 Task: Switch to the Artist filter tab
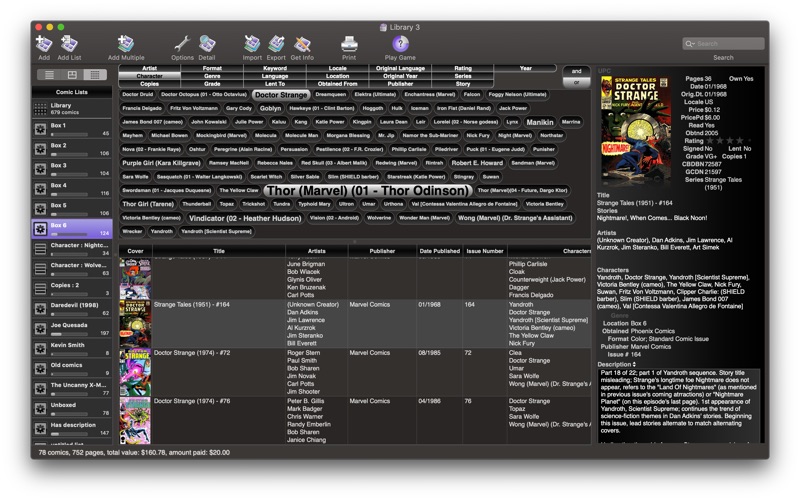pyautogui.click(x=149, y=68)
